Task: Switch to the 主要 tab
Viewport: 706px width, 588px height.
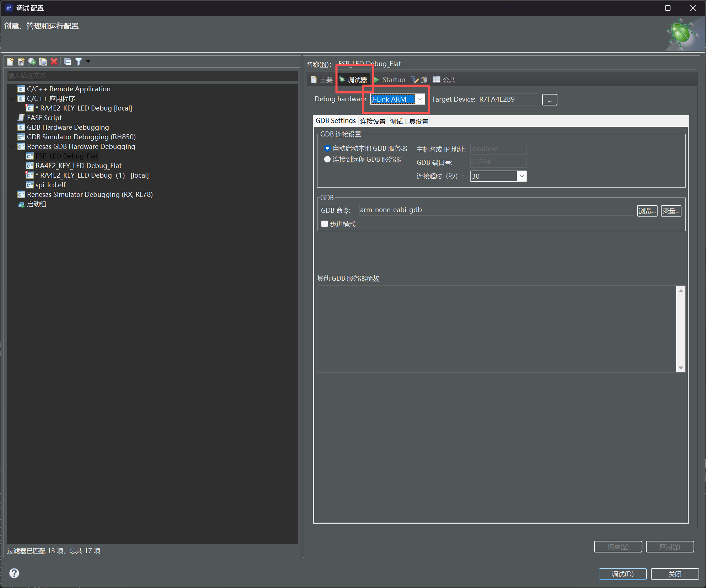Action: point(322,80)
